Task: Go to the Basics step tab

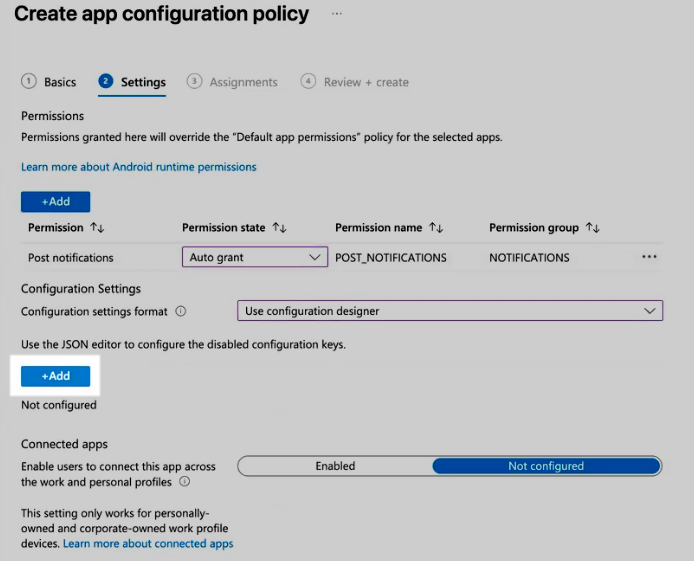Action: click(49, 82)
